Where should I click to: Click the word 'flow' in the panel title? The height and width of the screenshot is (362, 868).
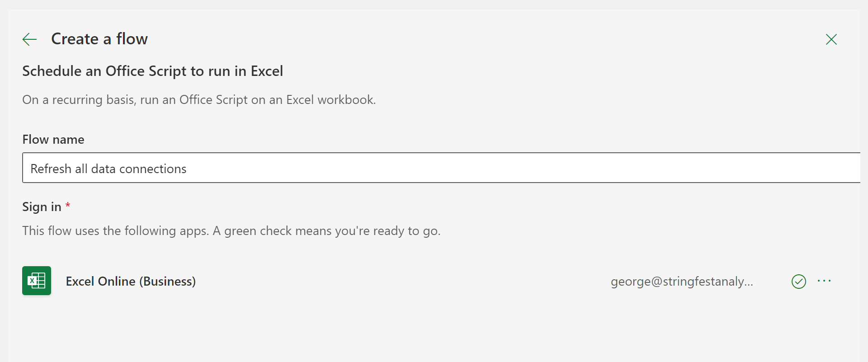132,39
